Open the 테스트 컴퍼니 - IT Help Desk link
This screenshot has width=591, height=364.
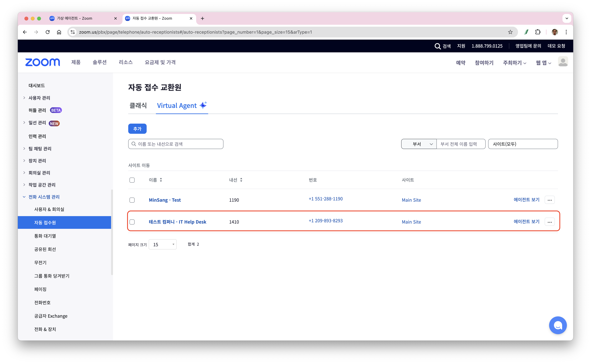177,222
